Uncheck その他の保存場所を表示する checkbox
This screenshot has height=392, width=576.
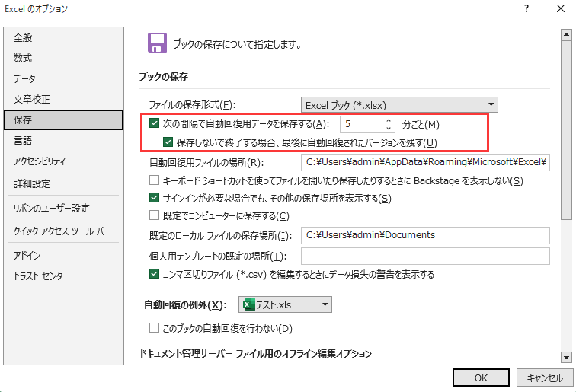point(154,198)
